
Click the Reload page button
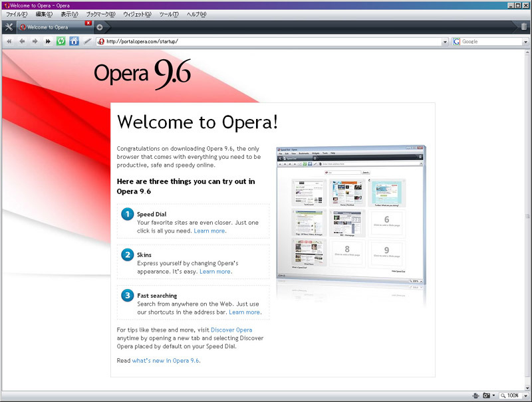click(x=61, y=41)
